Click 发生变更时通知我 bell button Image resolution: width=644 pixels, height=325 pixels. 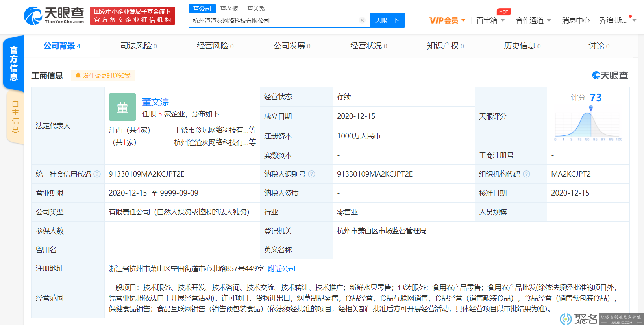point(103,76)
